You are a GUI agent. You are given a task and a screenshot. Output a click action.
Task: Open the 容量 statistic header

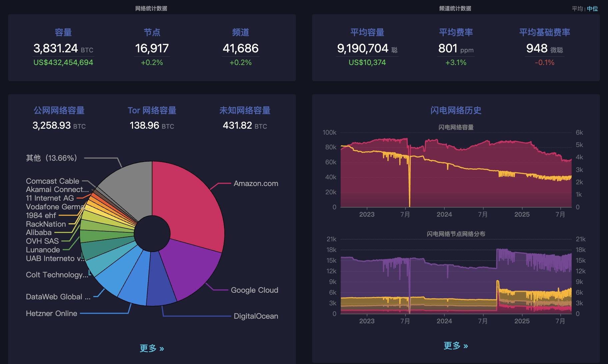63,32
